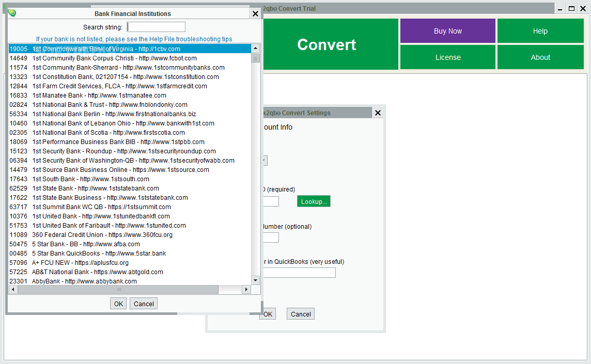591x364 pixels.
Task: Select 5 Star Bank QuickBooks row
Action: pyautogui.click(x=130, y=253)
